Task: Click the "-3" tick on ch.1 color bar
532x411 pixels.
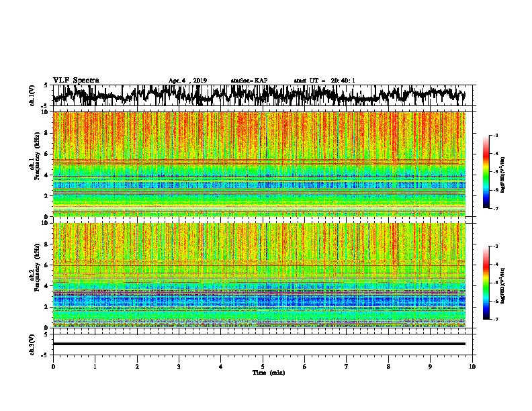Action: [x=496, y=136]
